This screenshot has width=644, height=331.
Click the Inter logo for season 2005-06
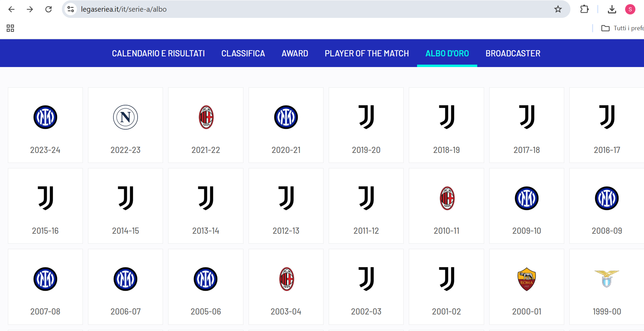[x=206, y=279]
